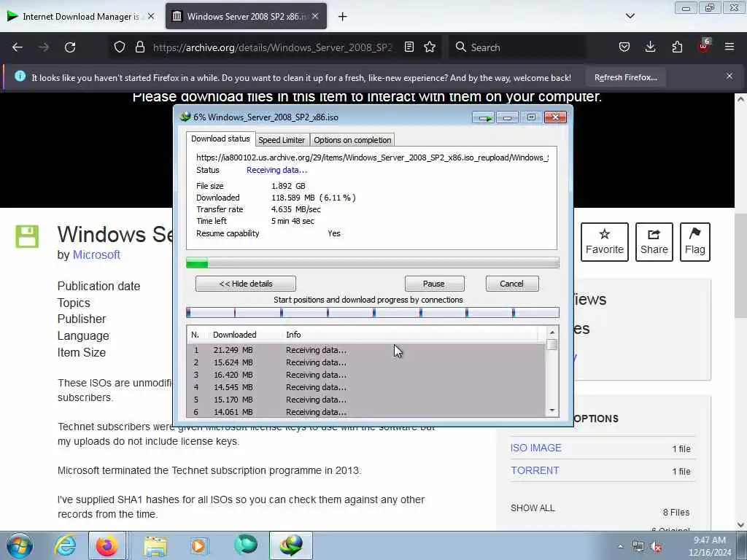Viewport: 747px width, 560px height.
Task: Click the Favorite star button
Action: pos(605,242)
